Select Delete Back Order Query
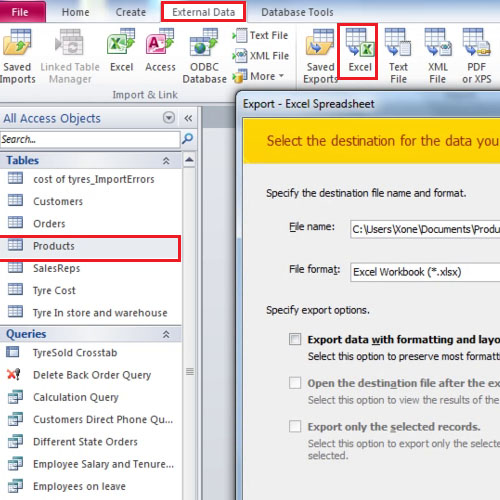 91,375
